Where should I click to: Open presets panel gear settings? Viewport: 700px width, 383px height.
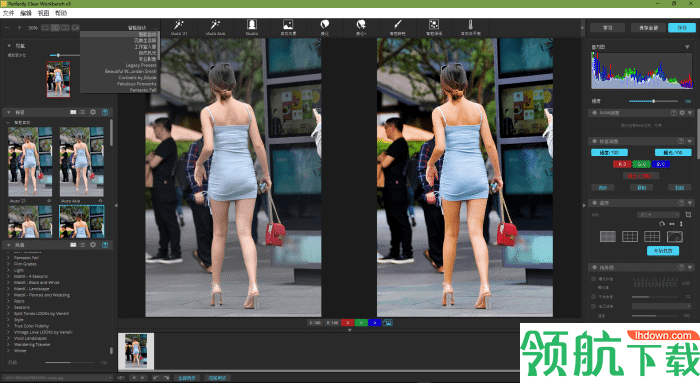tap(93, 112)
